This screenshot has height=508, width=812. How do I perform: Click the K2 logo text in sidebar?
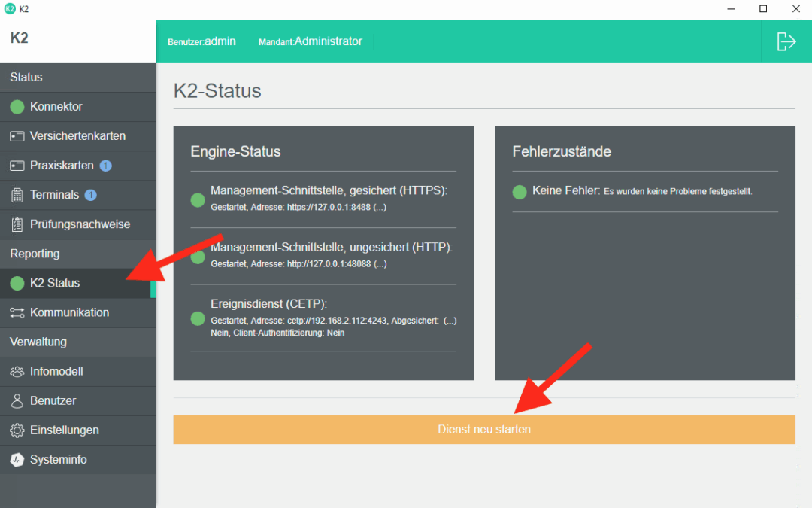19,38
